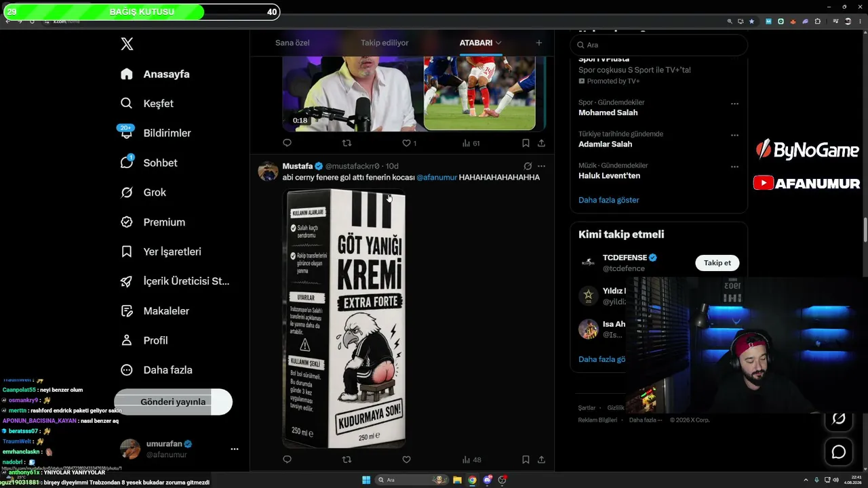Viewport: 868px width, 488px height.
Task: Switch to the Takip ediliyor tab
Action: pyautogui.click(x=384, y=43)
